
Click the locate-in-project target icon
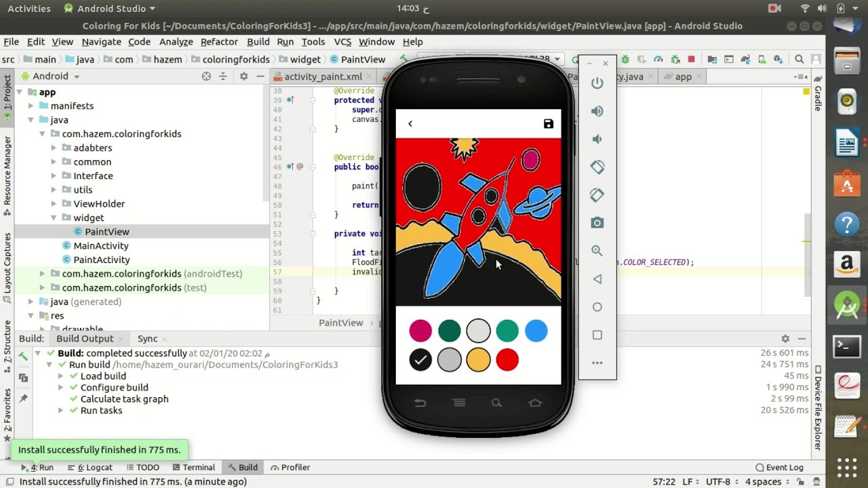pos(206,77)
